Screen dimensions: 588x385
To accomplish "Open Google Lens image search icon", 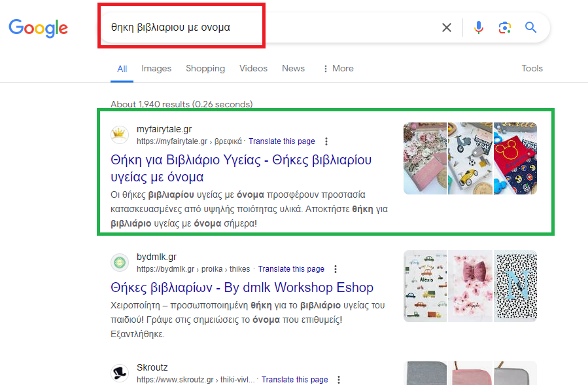I will (504, 27).
